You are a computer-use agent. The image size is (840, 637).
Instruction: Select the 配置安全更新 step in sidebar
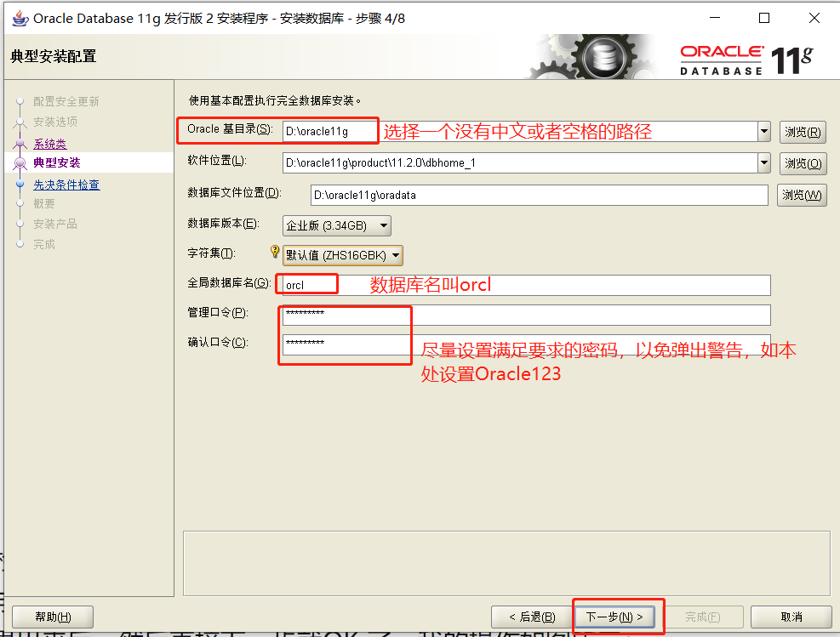point(66,101)
